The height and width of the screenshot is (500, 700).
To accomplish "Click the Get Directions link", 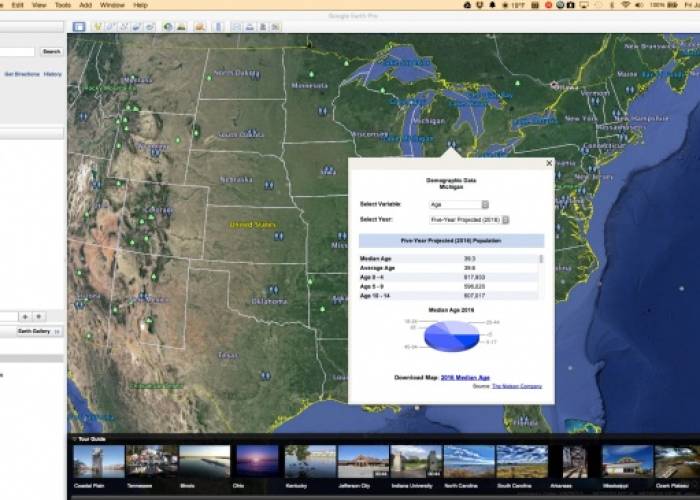I will coord(22,74).
